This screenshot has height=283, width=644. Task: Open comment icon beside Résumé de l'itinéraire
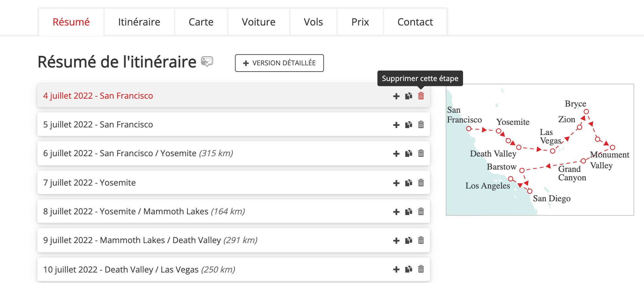coord(207,61)
